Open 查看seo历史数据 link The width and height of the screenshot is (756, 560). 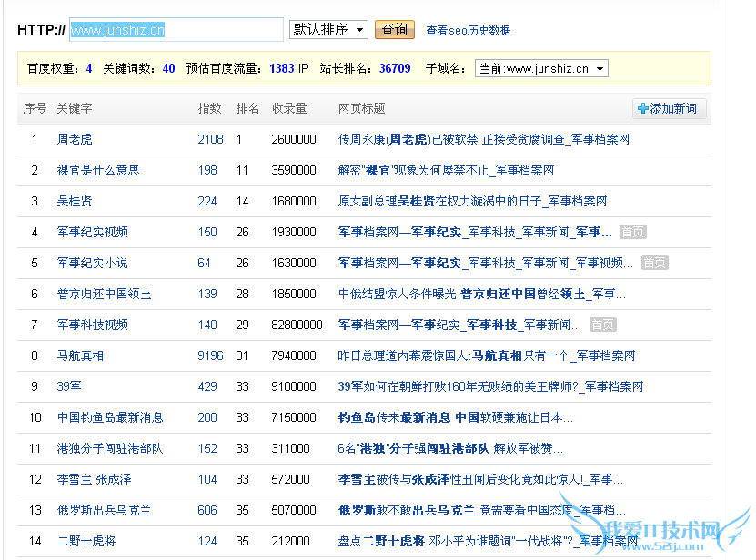click(468, 31)
